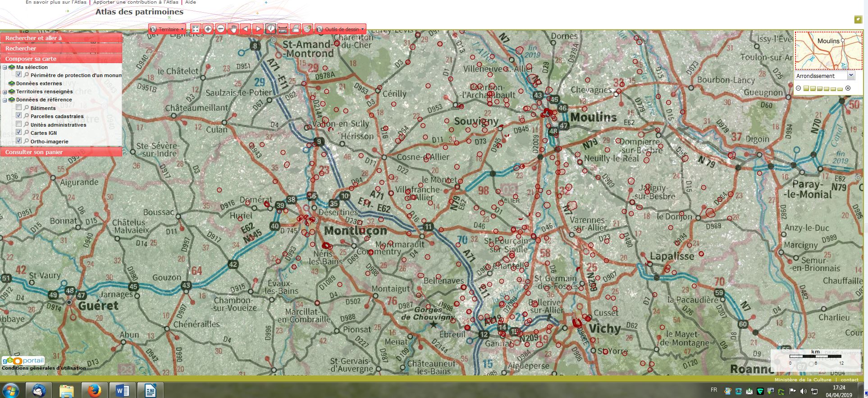Image resolution: width=868 pixels, height=398 pixels.
Task: Click overview map plus zoom button
Action: [848, 88]
